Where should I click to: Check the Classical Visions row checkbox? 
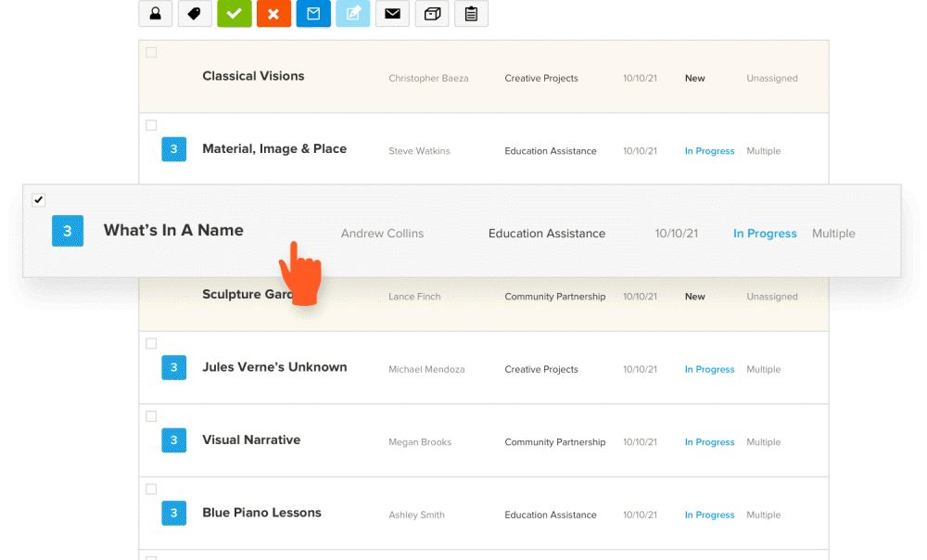(x=151, y=53)
